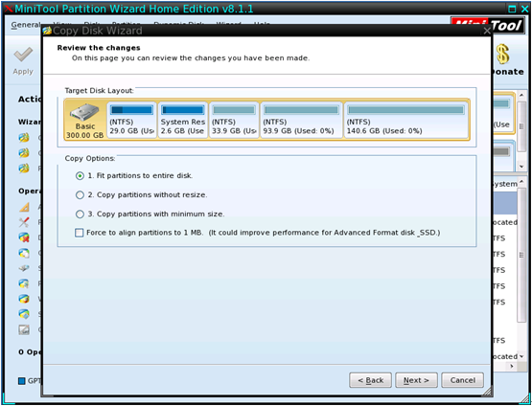This screenshot has height=406, width=532.
Task: Click the Show Disk Properties icon
Action: point(24,314)
